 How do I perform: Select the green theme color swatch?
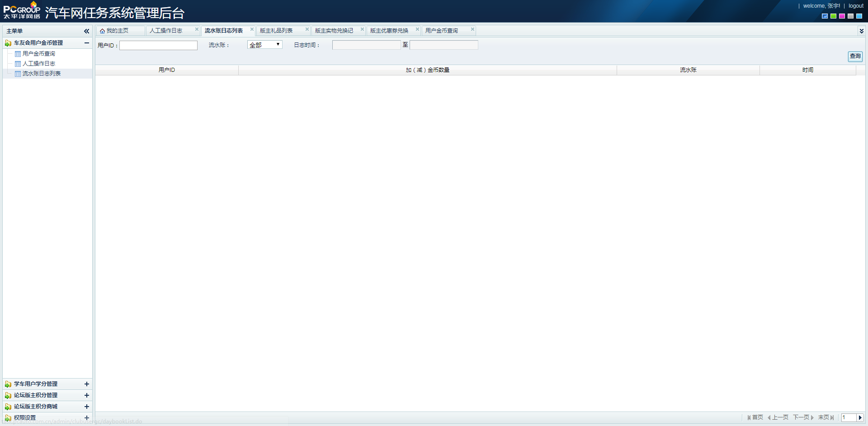click(x=833, y=16)
